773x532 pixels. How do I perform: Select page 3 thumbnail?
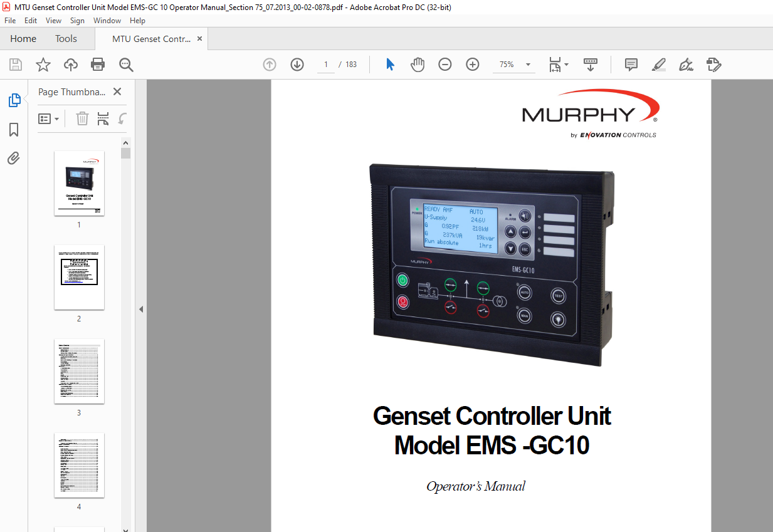[x=79, y=371]
